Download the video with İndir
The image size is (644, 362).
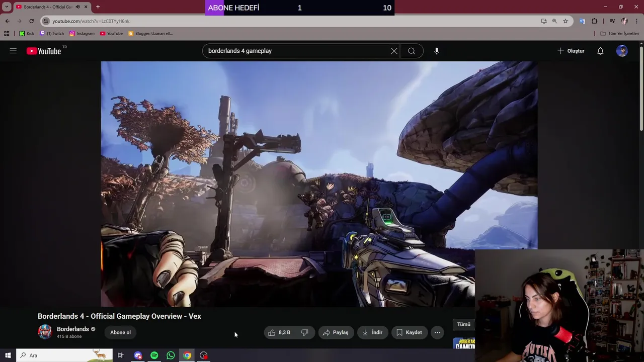(372, 332)
